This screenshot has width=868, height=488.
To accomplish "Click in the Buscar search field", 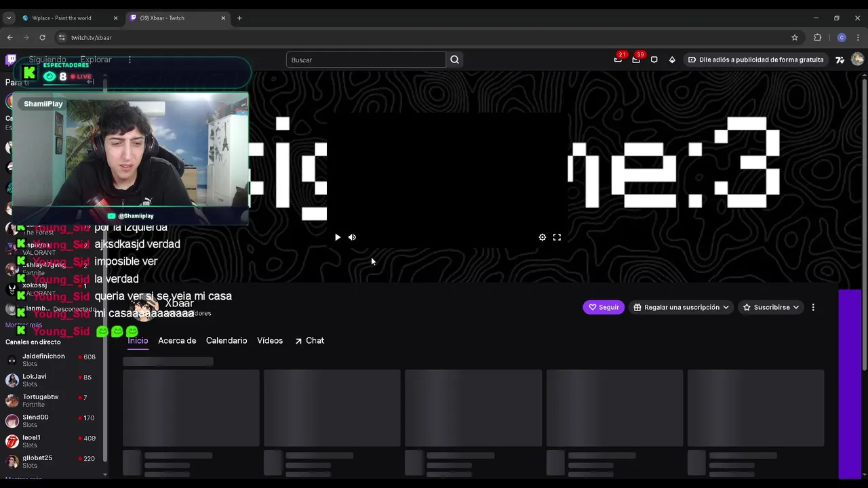I will tap(366, 60).
